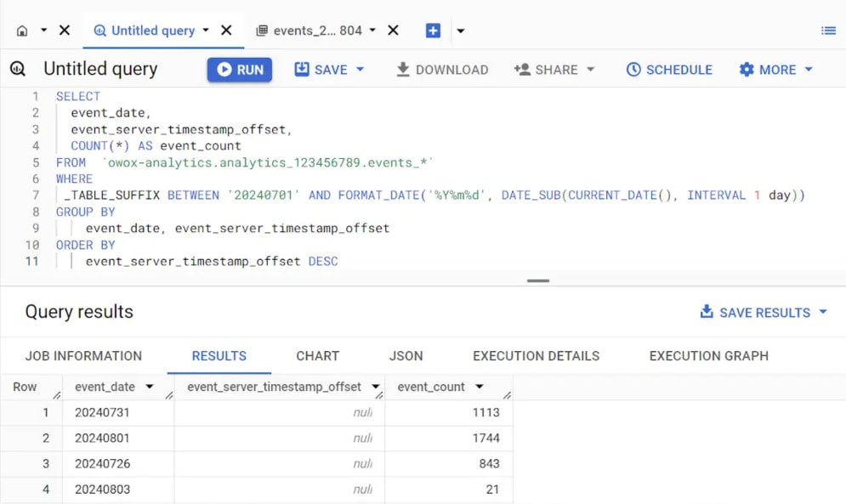Click the Share people icon
846x504 pixels.
coord(522,69)
